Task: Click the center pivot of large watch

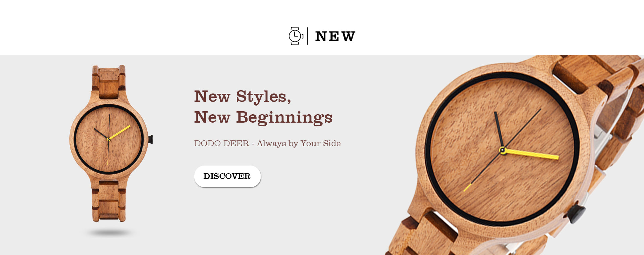Action: (x=502, y=150)
